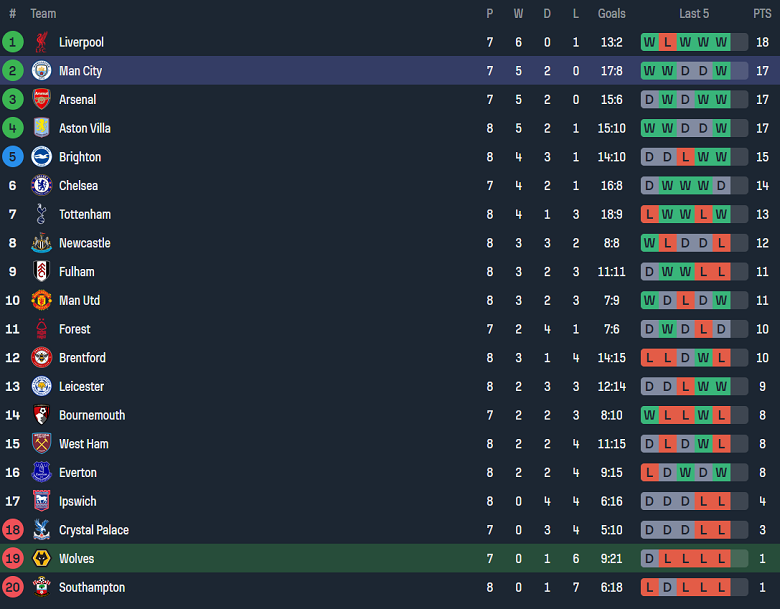The width and height of the screenshot is (780, 609).
Task: Sort standings by Goals column header
Action: pyautogui.click(x=611, y=14)
